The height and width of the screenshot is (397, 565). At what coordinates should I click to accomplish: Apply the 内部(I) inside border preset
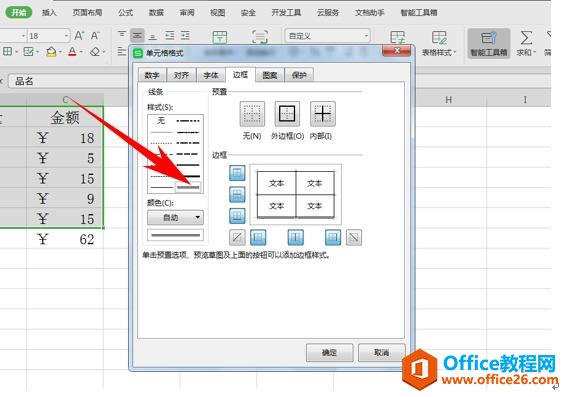[x=322, y=114]
